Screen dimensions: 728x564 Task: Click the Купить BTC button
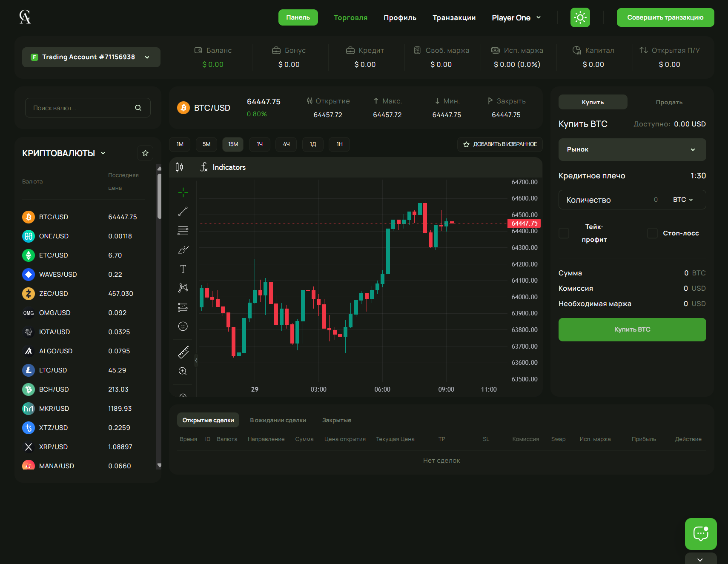tap(632, 329)
